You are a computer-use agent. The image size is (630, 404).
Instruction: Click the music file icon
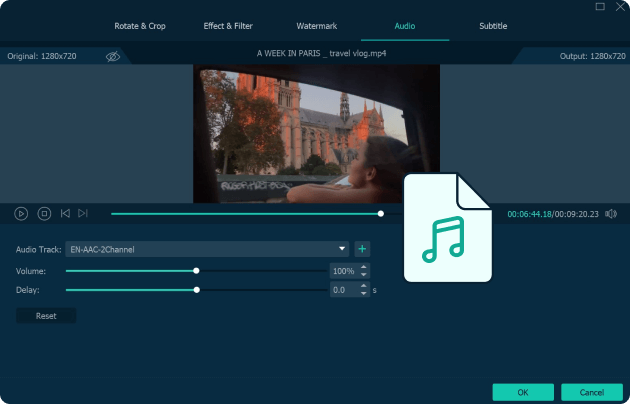[448, 227]
